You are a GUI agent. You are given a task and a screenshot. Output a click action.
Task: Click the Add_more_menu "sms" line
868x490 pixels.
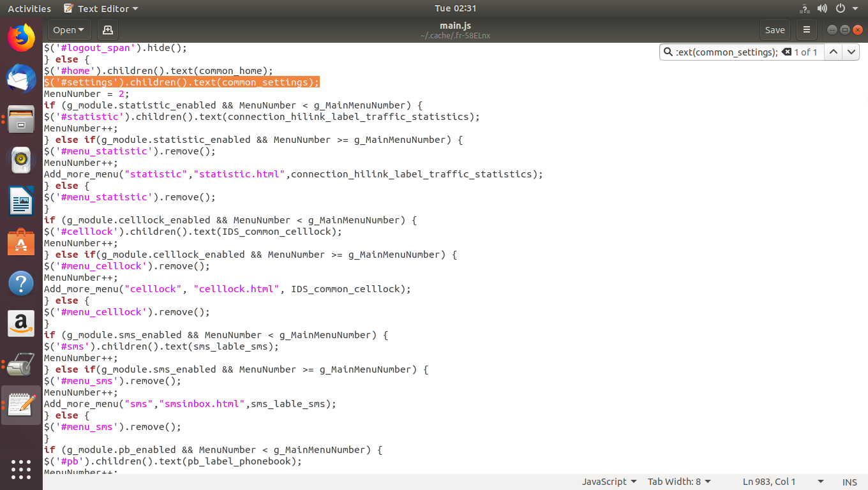190,404
